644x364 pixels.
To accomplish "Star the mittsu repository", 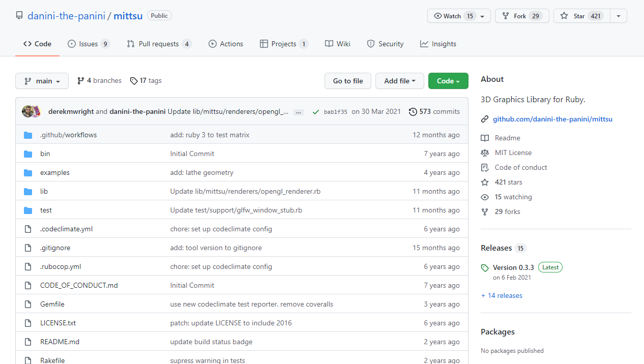I will point(581,16).
